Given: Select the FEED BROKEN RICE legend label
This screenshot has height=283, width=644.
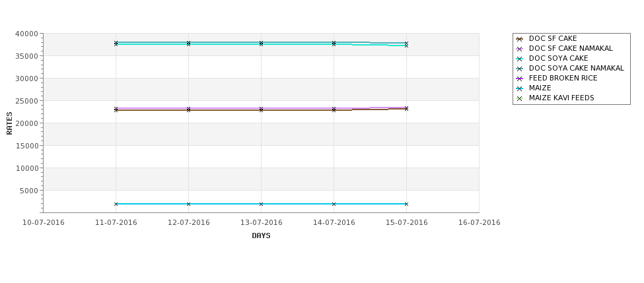Looking at the screenshot, I should coord(563,79).
